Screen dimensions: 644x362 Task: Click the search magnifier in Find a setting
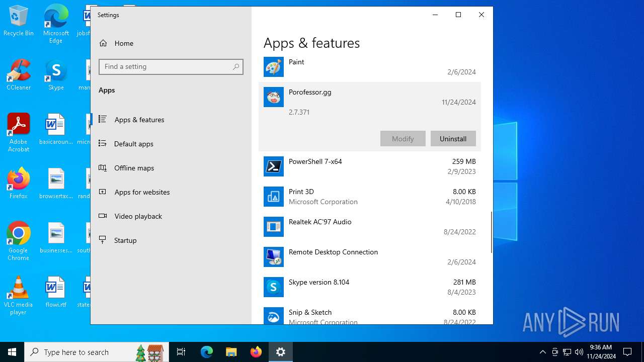[x=236, y=67]
